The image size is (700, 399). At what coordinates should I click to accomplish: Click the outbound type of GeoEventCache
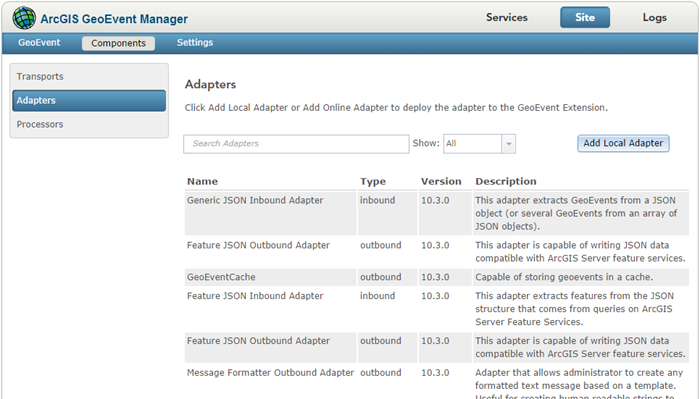click(x=380, y=277)
